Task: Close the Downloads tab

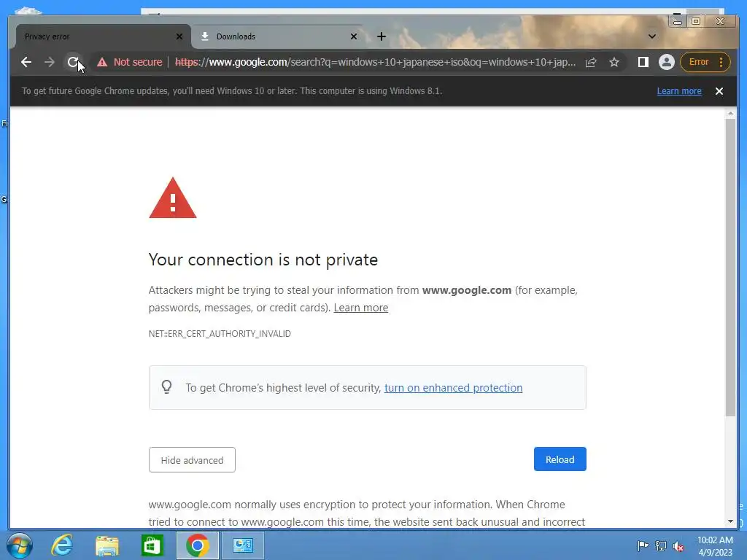Action: 354,36
